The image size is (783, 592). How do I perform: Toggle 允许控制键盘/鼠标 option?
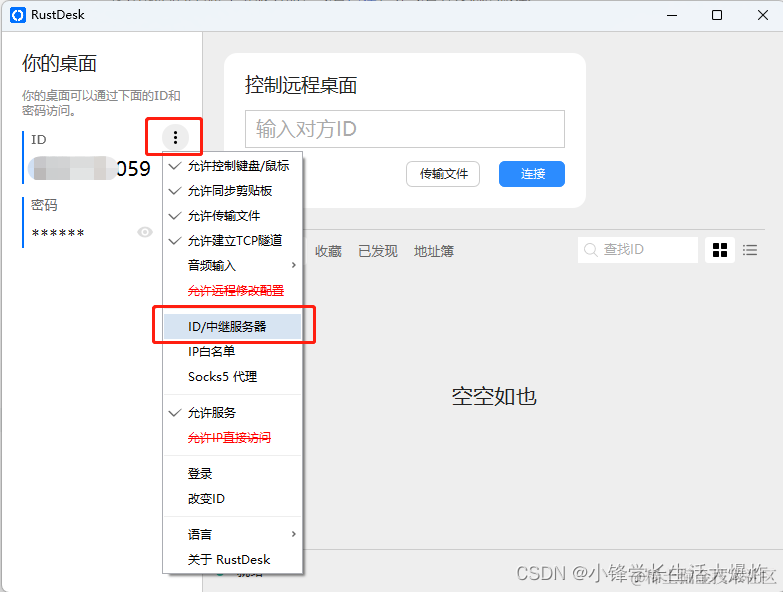(x=233, y=166)
